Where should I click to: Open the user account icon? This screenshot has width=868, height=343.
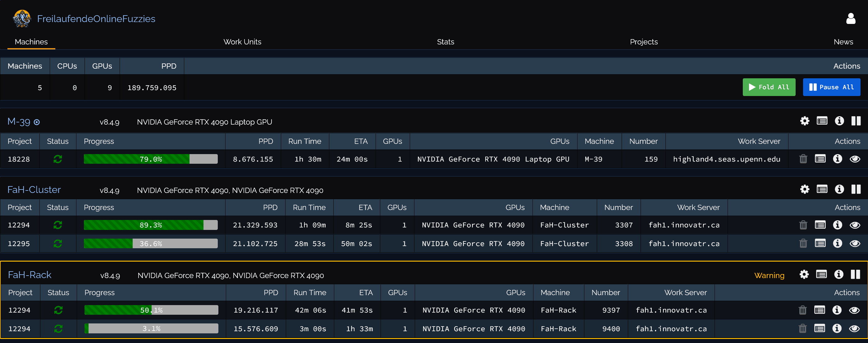point(851,19)
